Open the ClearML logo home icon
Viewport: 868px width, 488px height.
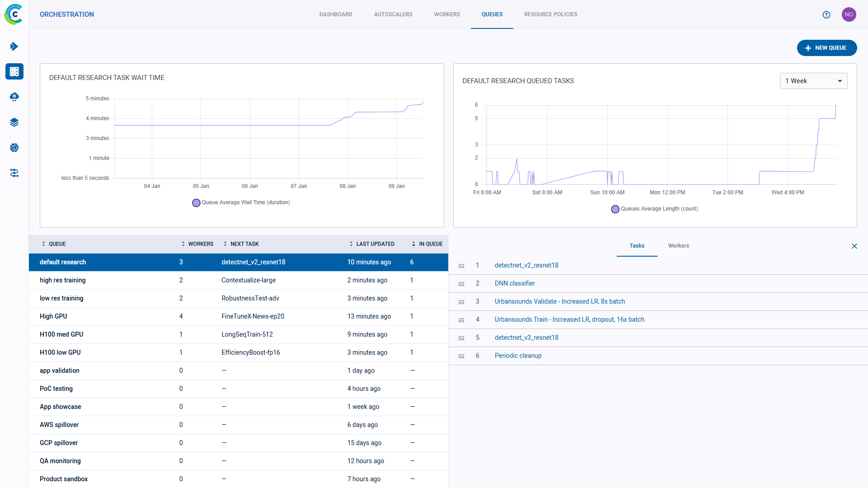tap(13, 14)
